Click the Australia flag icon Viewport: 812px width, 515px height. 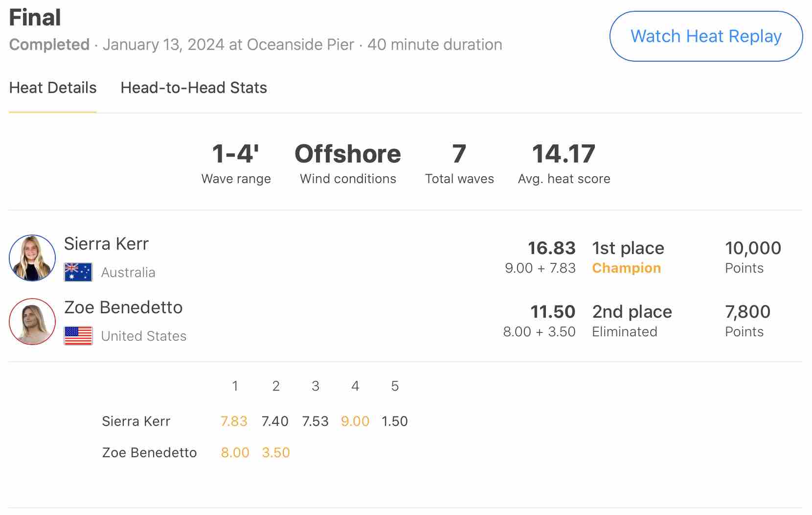click(78, 272)
